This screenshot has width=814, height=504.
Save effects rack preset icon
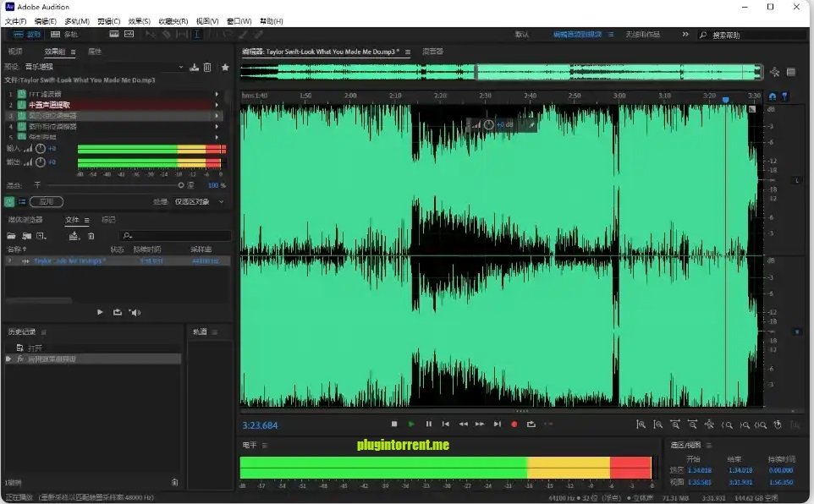click(194, 67)
